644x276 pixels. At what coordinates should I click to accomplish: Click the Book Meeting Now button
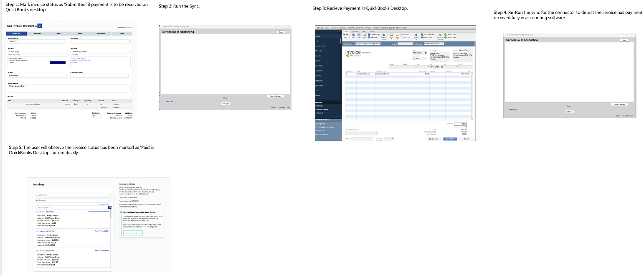[x=133, y=233]
